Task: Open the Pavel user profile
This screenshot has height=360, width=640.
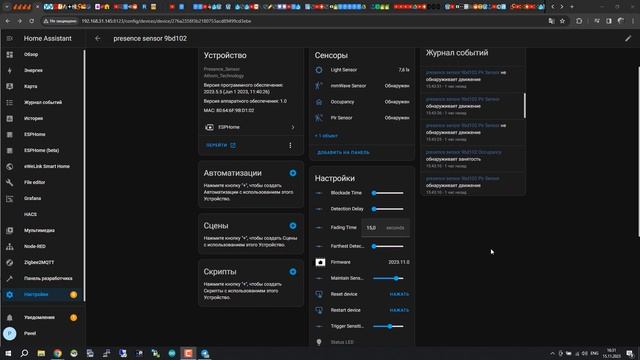Action: pos(43,333)
